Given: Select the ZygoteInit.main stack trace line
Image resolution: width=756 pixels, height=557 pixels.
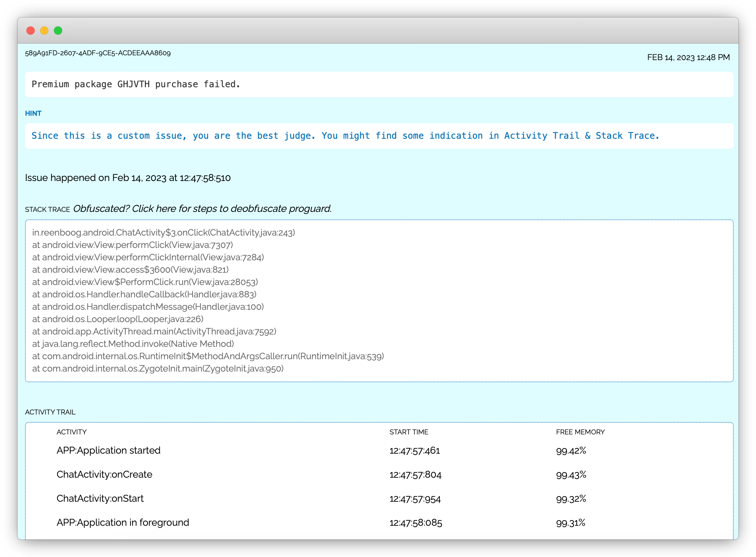Looking at the screenshot, I should 158,368.
